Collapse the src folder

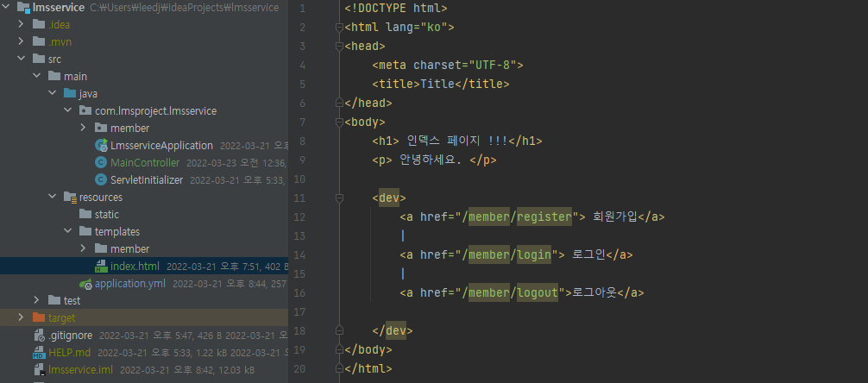[x=21, y=59]
